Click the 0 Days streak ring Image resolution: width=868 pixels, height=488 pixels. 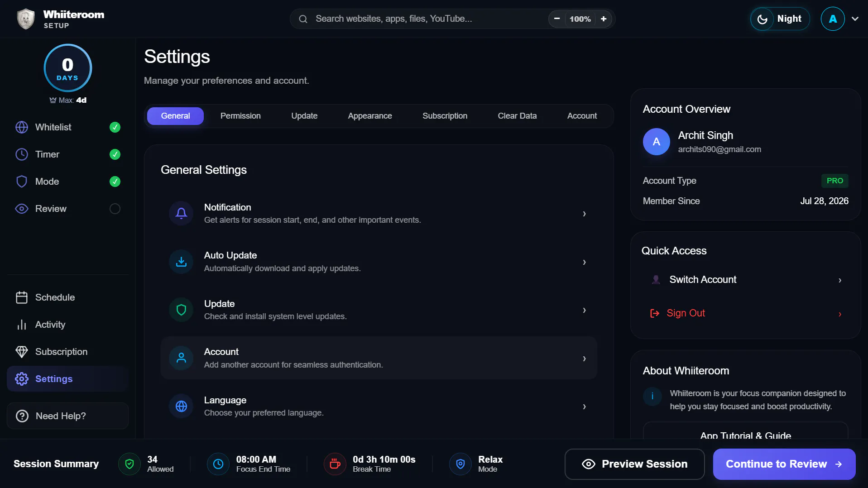click(x=68, y=68)
